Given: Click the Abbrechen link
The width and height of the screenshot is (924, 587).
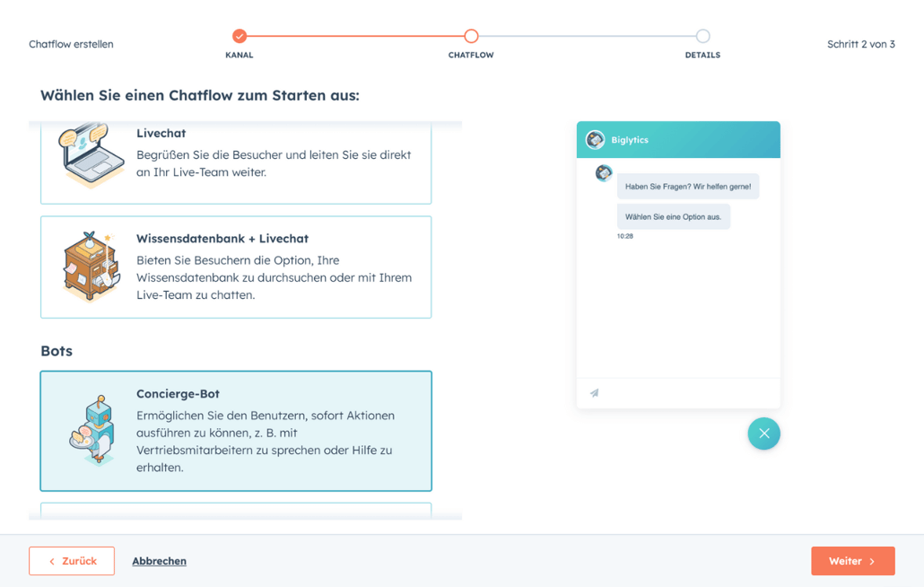Looking at the screenshot, I should pos(159,561).
